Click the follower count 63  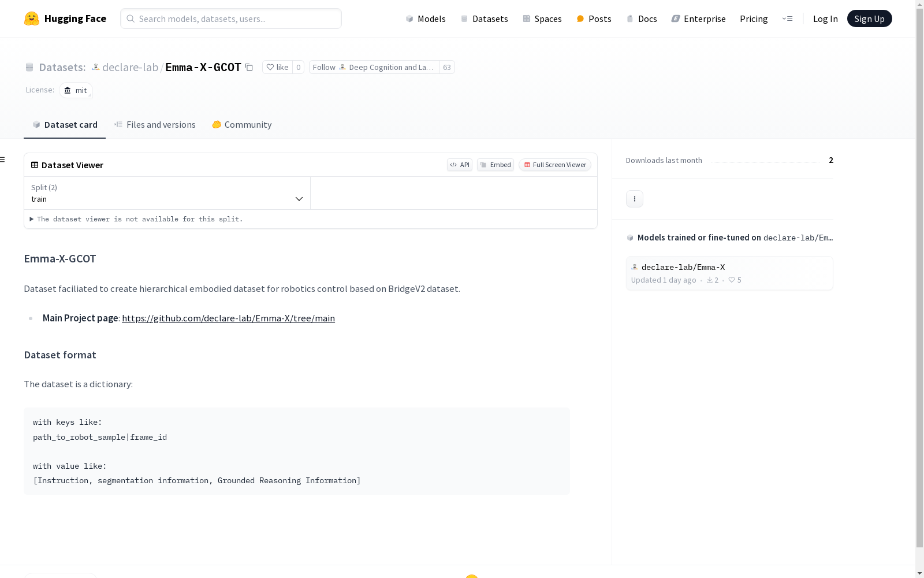tap(446, 67)
